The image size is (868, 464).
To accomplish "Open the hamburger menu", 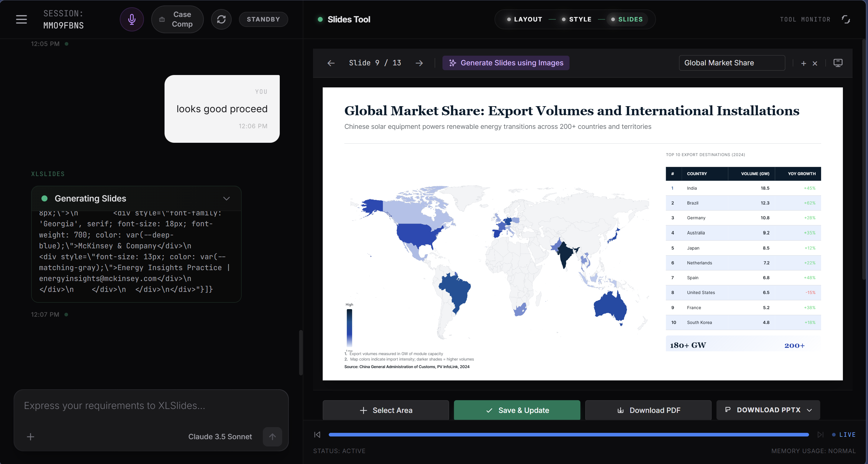I will click(21, 19).
